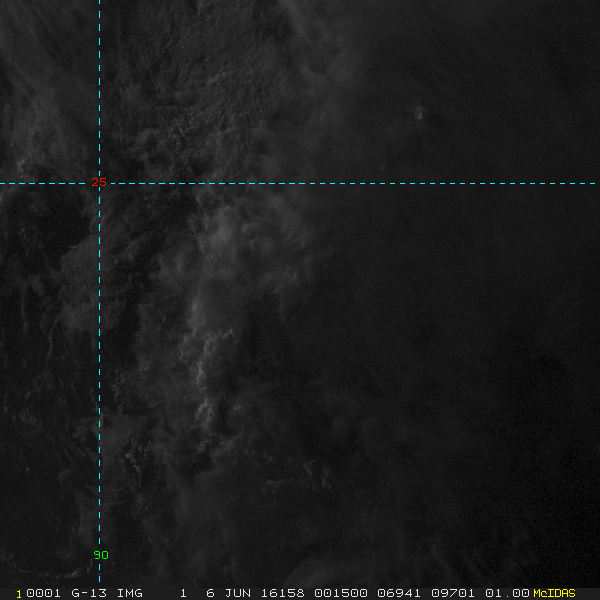The height and width of the screenshot is (600, 600).
Task: Click the red 25 latitude label
Action: click(99, 182)
